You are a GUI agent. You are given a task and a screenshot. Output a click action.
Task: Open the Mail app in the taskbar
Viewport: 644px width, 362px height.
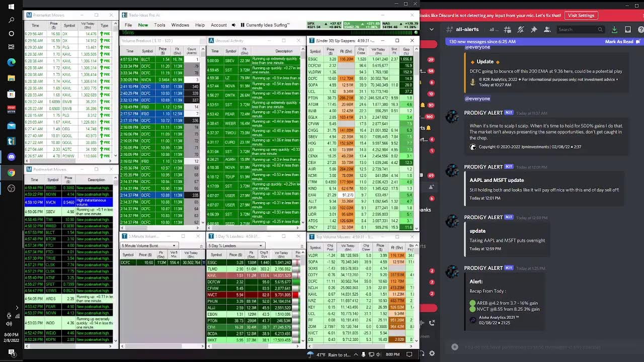[x=11, y=126]
